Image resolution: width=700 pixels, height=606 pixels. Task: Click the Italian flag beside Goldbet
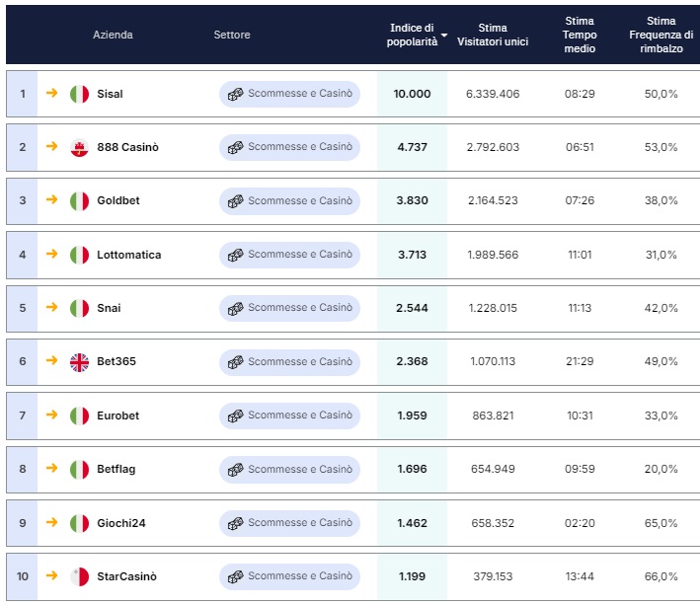point(79,201)
